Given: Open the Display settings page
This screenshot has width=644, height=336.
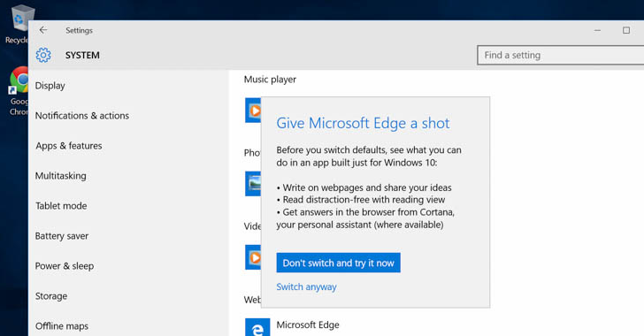Looking at the screenshot, I should coord(50,86).
